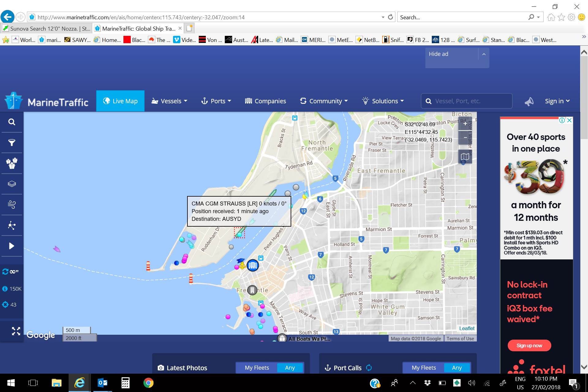Switch to the Live Map tab

(120, 101)
